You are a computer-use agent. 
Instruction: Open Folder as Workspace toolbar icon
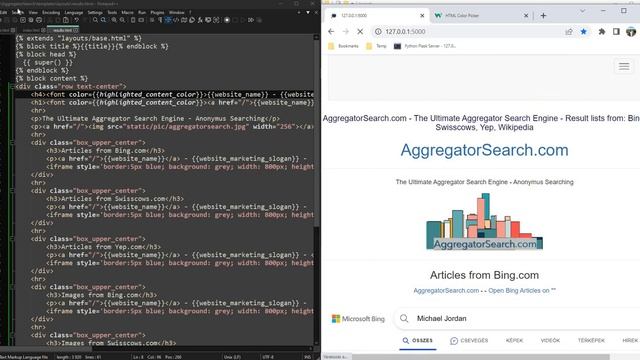(x=208, y=20)
